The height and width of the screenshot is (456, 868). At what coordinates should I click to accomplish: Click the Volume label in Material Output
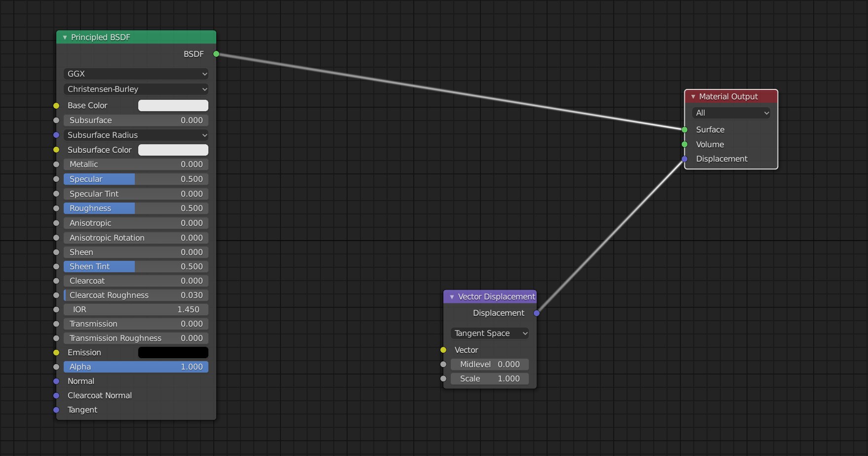coord(710,144)
